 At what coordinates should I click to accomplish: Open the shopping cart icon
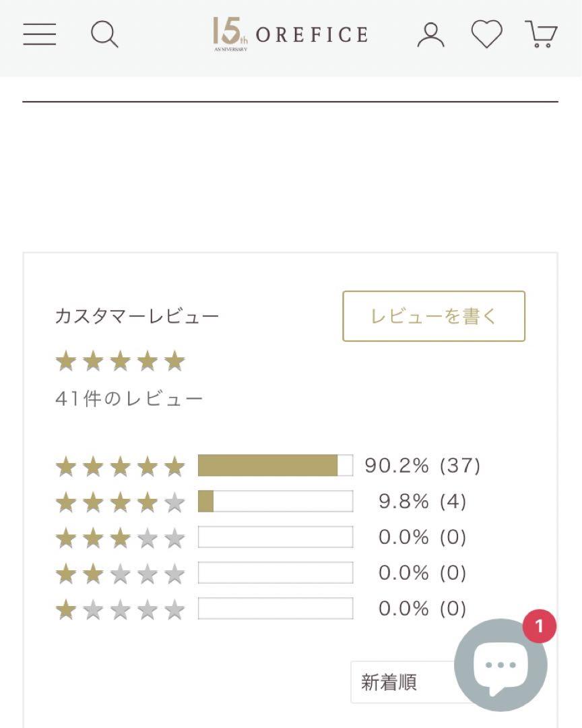tap(541, 34)
